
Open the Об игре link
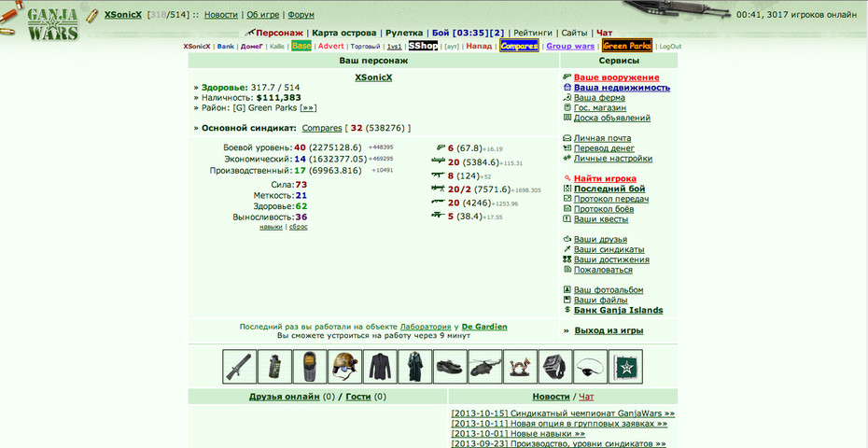(x=263, y=15)
